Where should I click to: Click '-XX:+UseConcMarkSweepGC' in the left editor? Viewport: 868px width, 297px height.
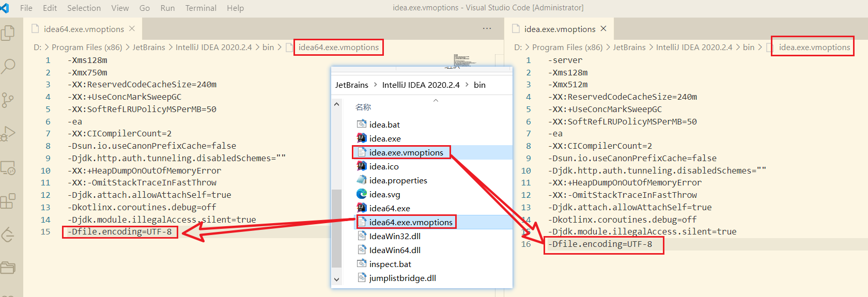[125, 97]
